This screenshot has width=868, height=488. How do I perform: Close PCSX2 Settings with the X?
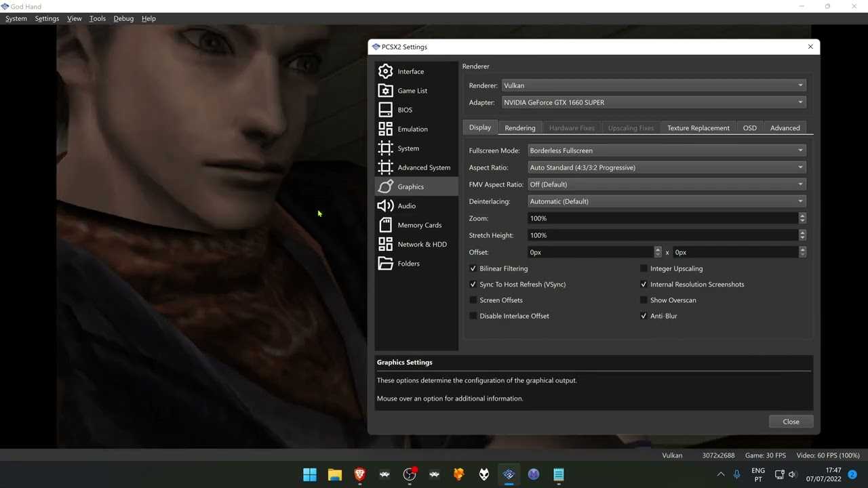(810, 47)
